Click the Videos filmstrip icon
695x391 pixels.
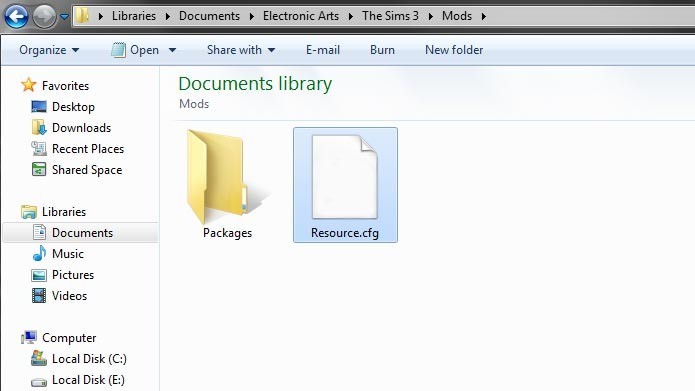tap(39, 296)
